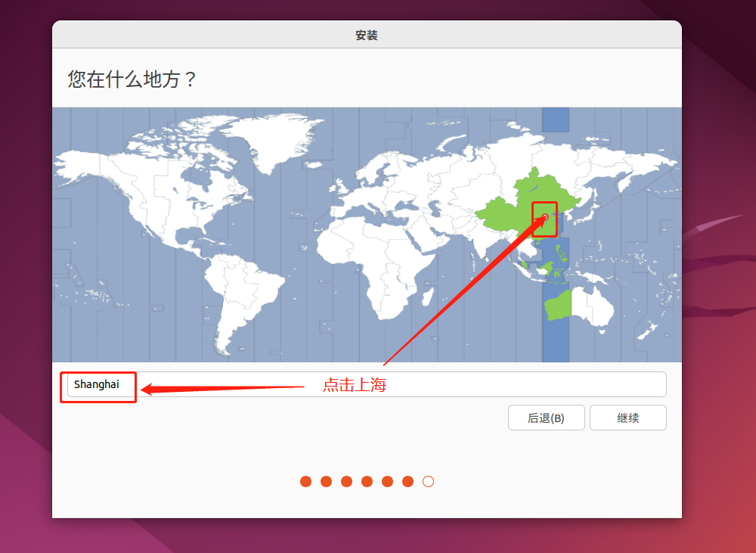756x553 pixels.
Task: Select green Western Australia region on map
Action: [559, 306]
